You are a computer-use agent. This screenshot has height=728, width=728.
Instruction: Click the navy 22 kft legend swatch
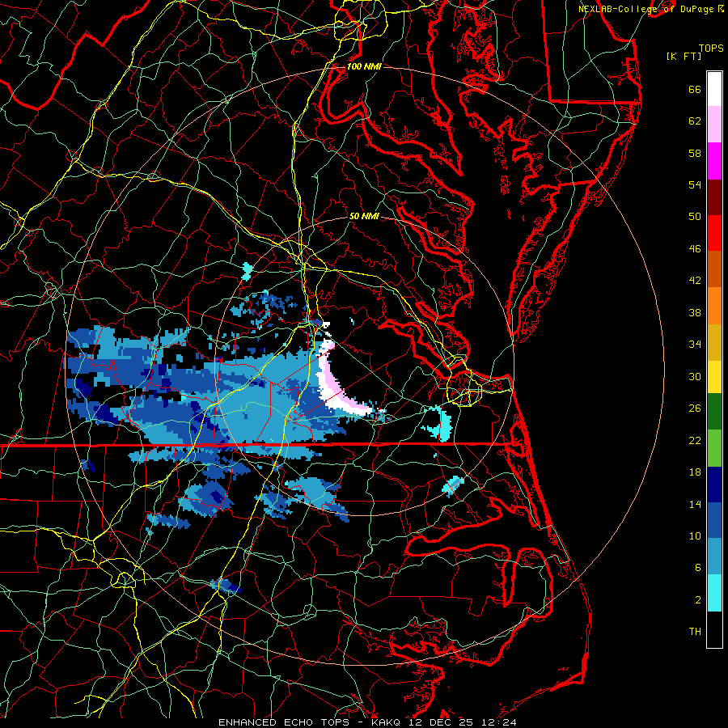pos(714,485)
